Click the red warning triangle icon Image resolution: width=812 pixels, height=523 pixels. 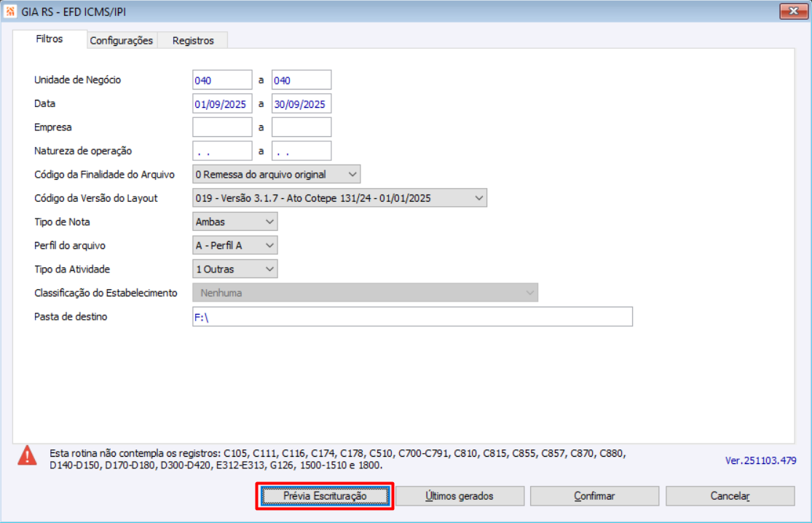click(x=27, y=456)
